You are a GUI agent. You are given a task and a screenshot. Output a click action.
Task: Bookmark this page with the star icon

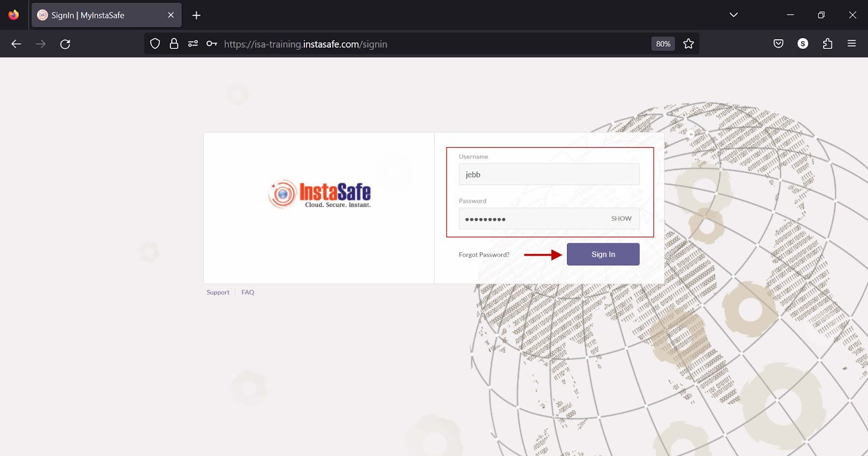[688, 44]
